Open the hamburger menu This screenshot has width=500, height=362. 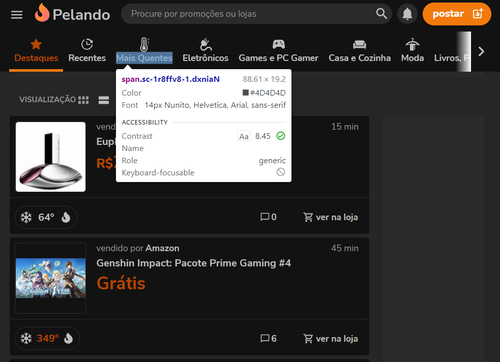pyautogui.click(x=17, y=15)
